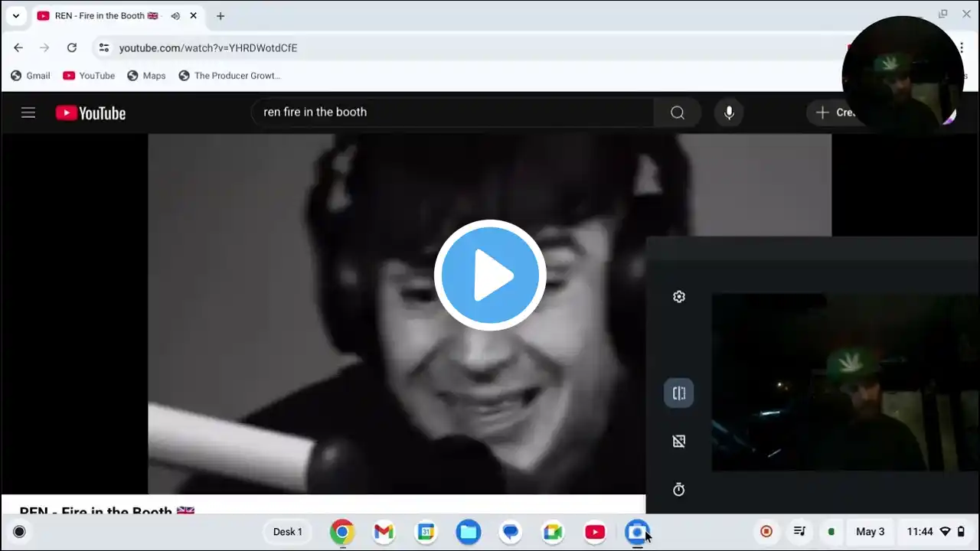Reload the YouTube page
Image resolution: width=980 pixels, height=551 pixels.
pyautogui.click(x=71, y=47)
